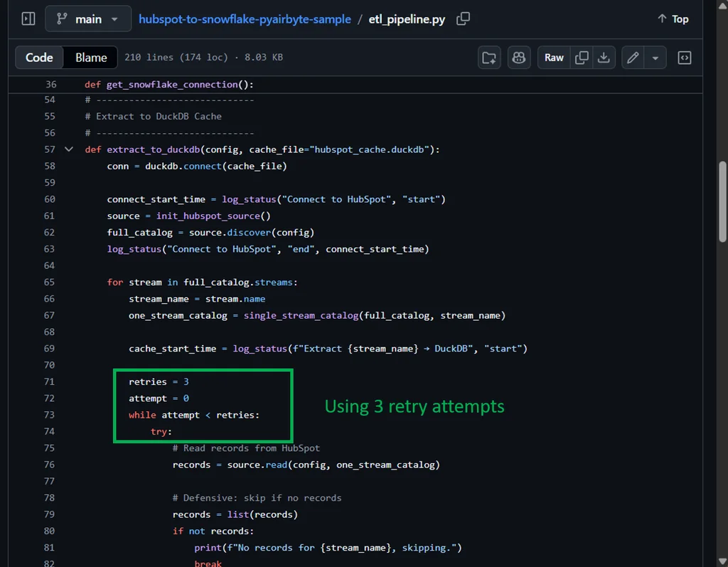Screen dimensions: 728x567
Task: Click '# Extract to DuckDB Cache' comment
Action: (x=154, y=116)
